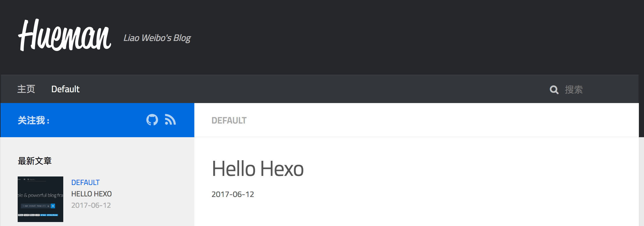
Task: Open HELLO HEXO from the 最新文章 sidebar
Action: tap(91, 194)
